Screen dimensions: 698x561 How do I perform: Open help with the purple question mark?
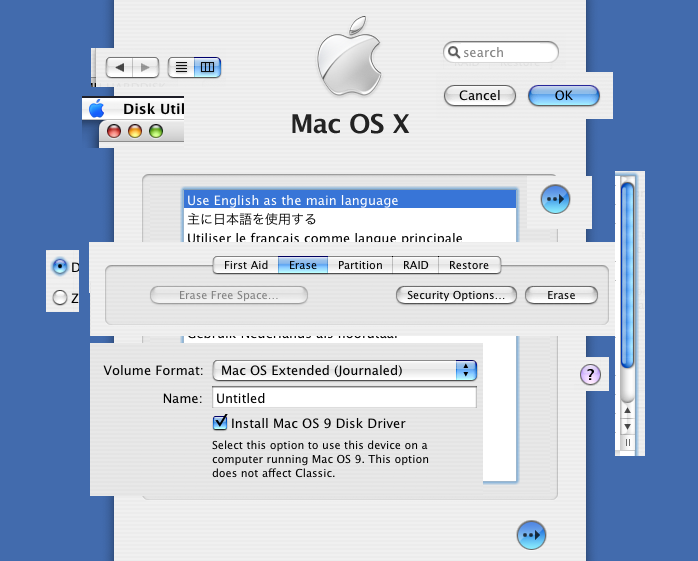point(590,374)
